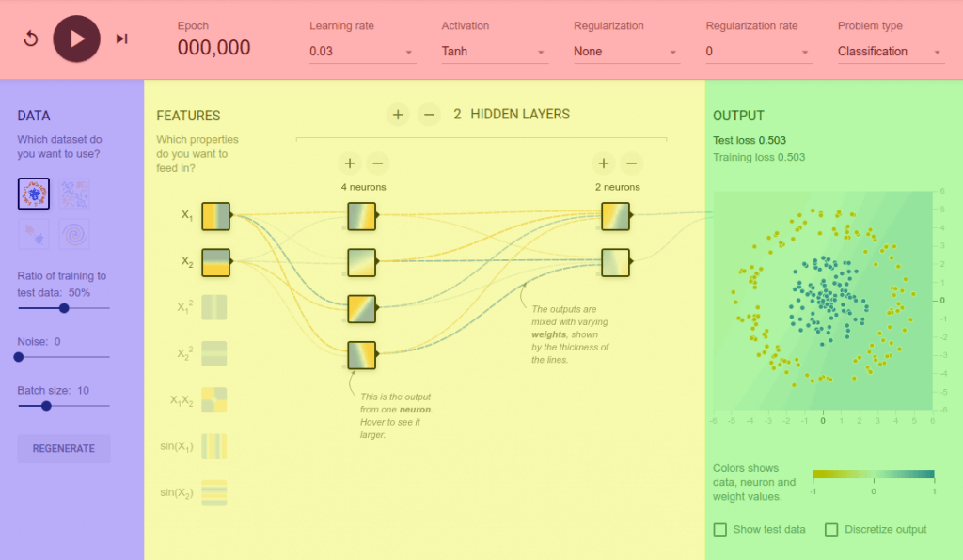Enable the X1X2 feature input
The height and width of the screenshot is (560, 963).
[215, 400]
